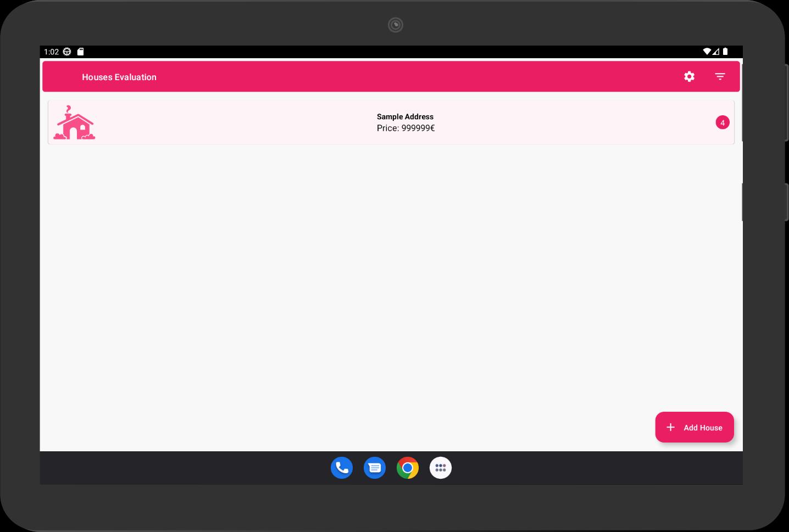
Task: Open the filter/sort list icon
Action: click(x=720, y=77)
